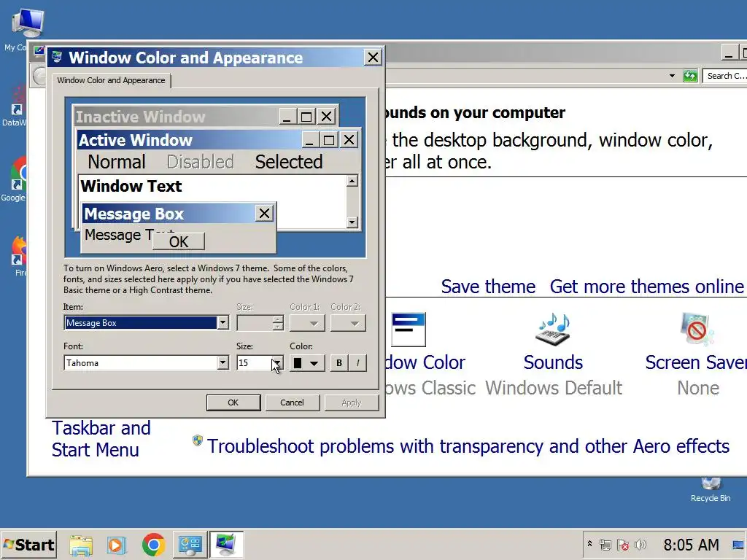
Task: Click the Sounds link label
Action: 553,363
